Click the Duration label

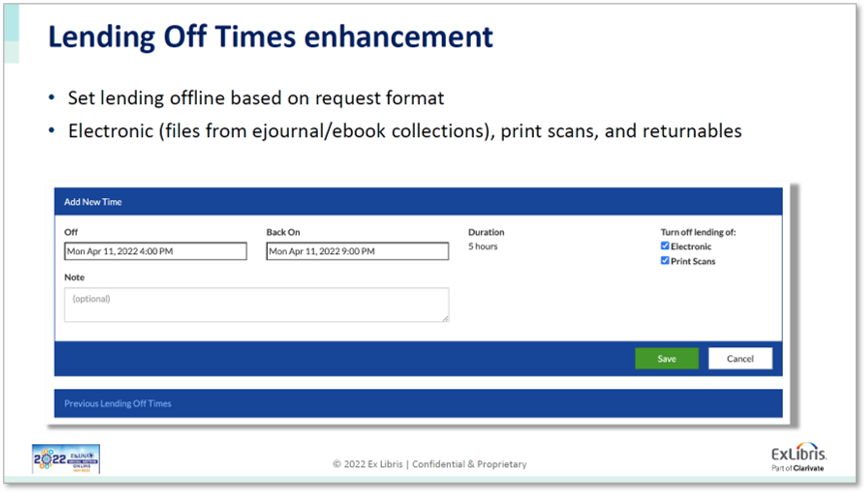click(x=486, y=232)
